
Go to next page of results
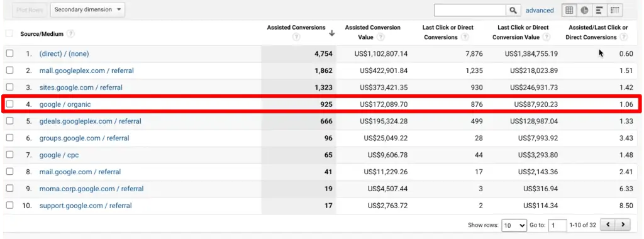[x=623, y=225]
